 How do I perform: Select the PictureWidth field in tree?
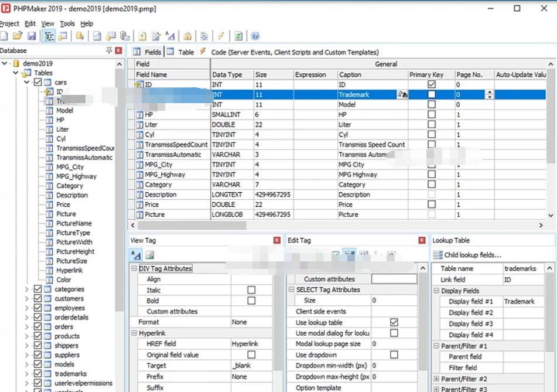(74, 242)
